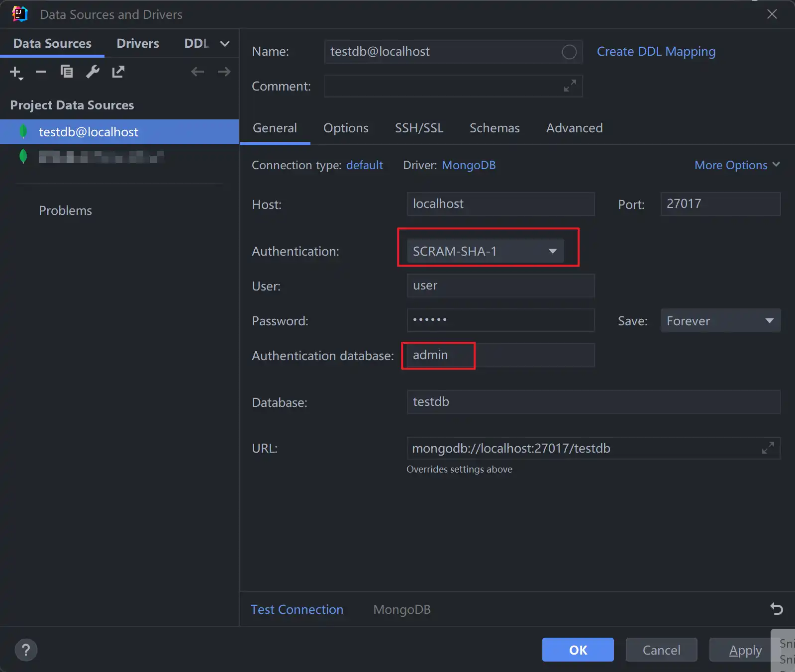Click the revert changes arrow icon
Image resolution: width=795 pixels, height=672 pixels.
777,609
